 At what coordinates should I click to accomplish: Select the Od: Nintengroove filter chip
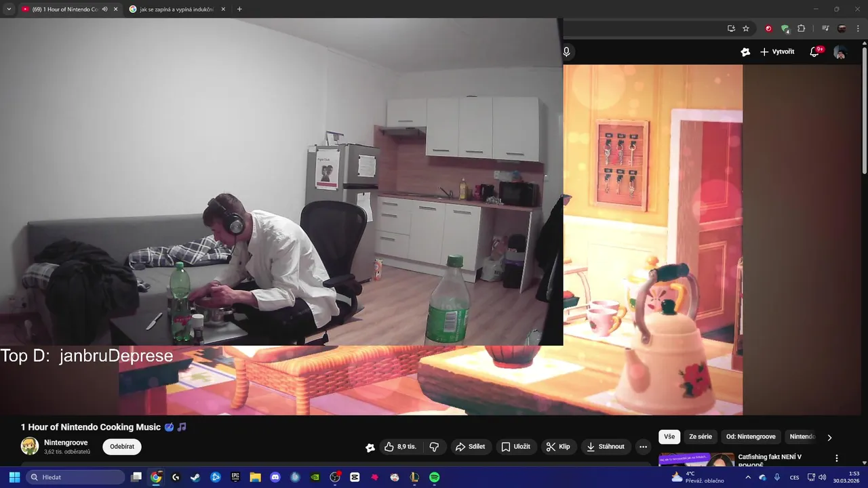751,436
